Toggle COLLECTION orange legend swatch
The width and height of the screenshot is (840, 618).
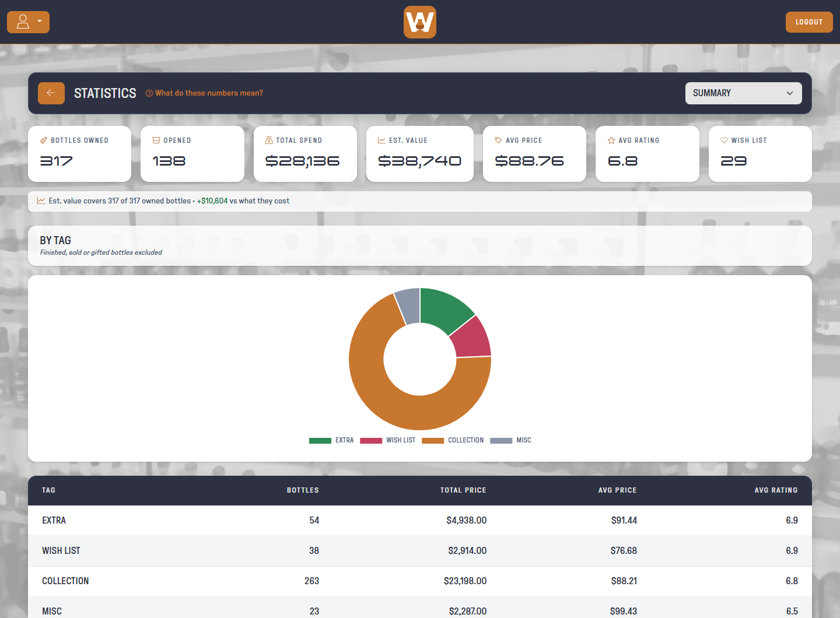click(x=433, y=441)
